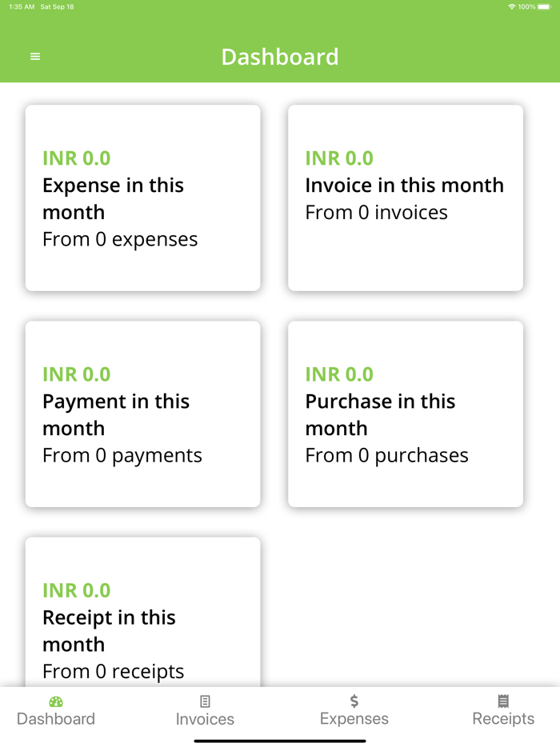Switch to the Invoices tab

coord(205,710)
